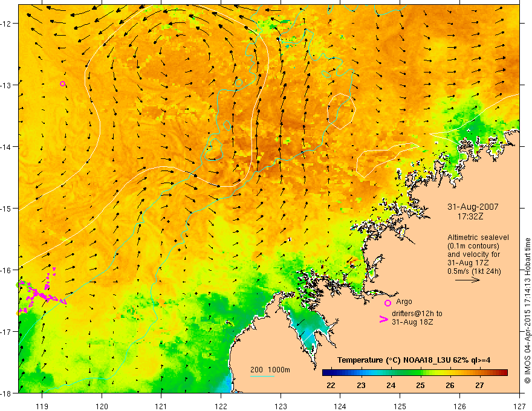Click the latitude axis label -12
This screenshot has width=532, height=411.
pyautogui.click(x=6, y=24)
